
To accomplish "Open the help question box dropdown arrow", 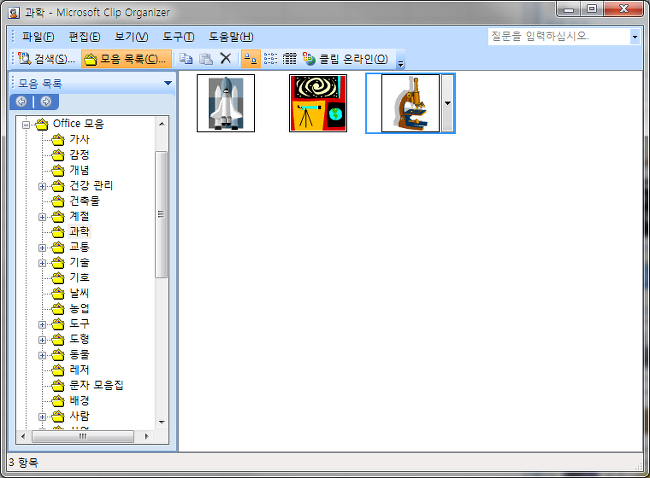I will point(635,37).
